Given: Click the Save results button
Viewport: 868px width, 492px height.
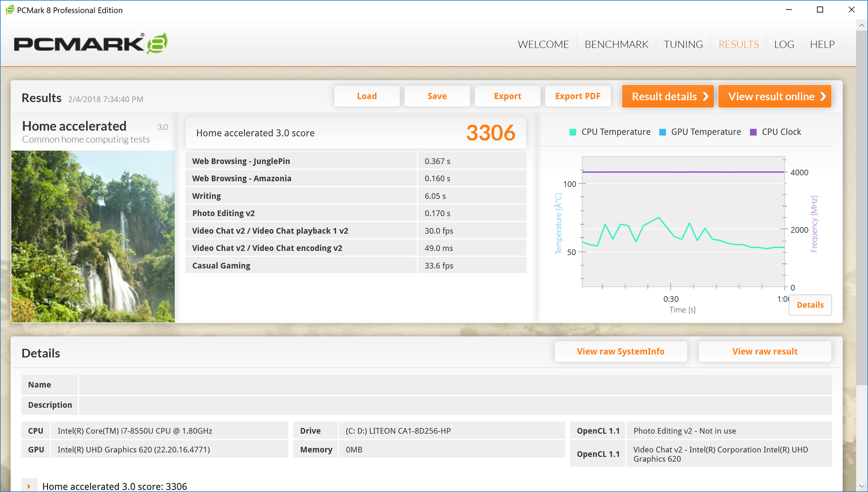Looking at the screenshot, I should (437, 96).
